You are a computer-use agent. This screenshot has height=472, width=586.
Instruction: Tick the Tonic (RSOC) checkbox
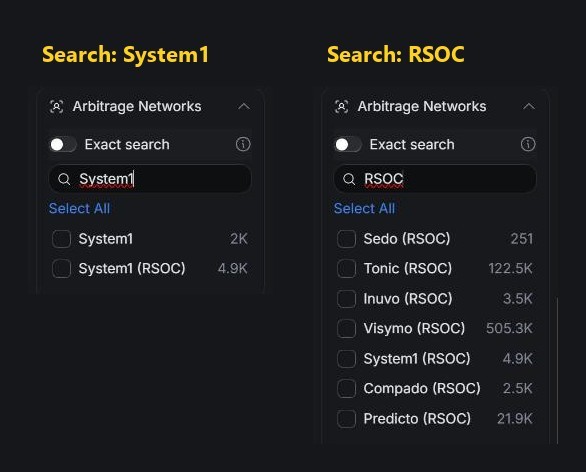coord(346,269)
